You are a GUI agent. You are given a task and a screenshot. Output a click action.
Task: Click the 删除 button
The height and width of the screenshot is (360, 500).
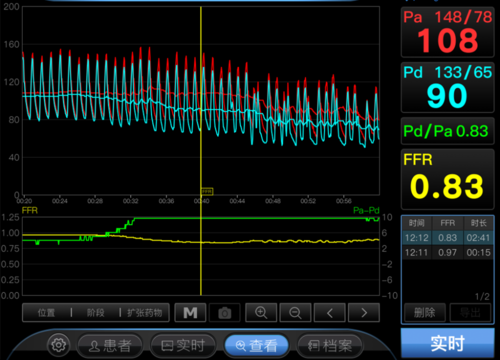(425, 313)
